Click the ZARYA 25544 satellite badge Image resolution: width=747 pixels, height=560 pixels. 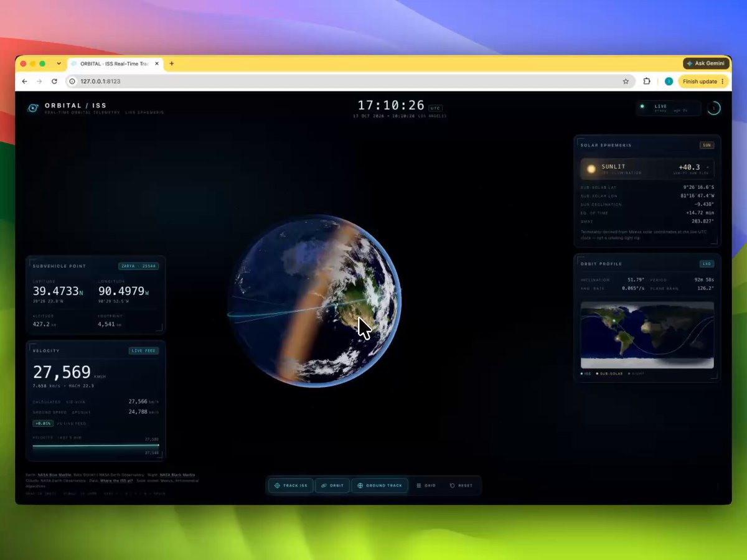(139, 266)
